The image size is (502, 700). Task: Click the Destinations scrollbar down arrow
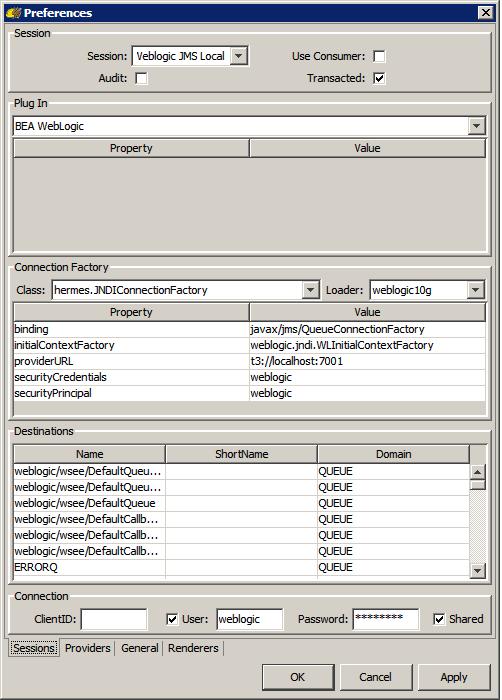coord(478,571)
